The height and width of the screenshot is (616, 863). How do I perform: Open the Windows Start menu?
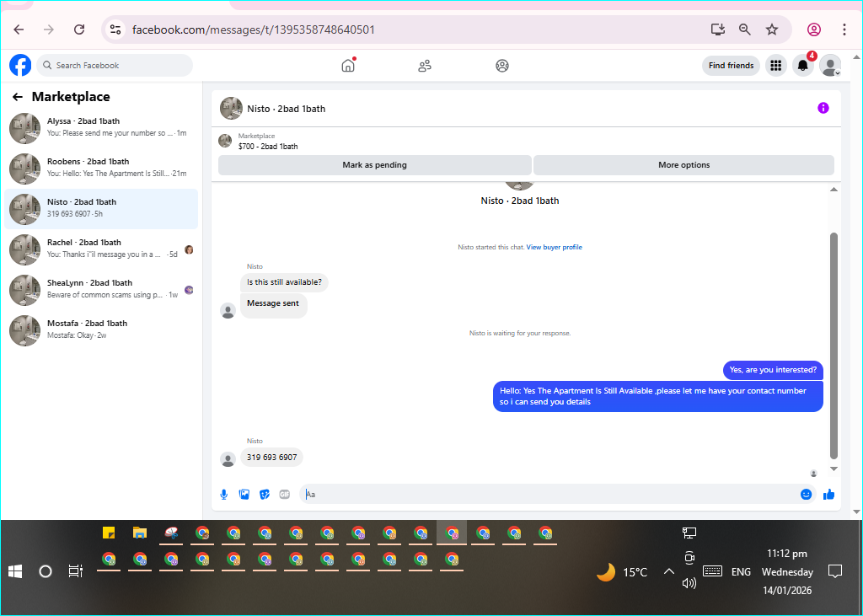tap(15, 571)
